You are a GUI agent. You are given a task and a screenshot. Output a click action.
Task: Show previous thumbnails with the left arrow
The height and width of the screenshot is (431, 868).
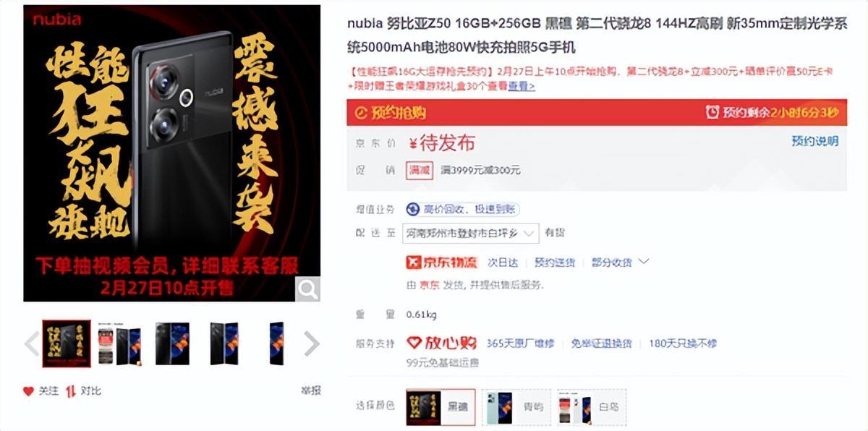[32, 343]
